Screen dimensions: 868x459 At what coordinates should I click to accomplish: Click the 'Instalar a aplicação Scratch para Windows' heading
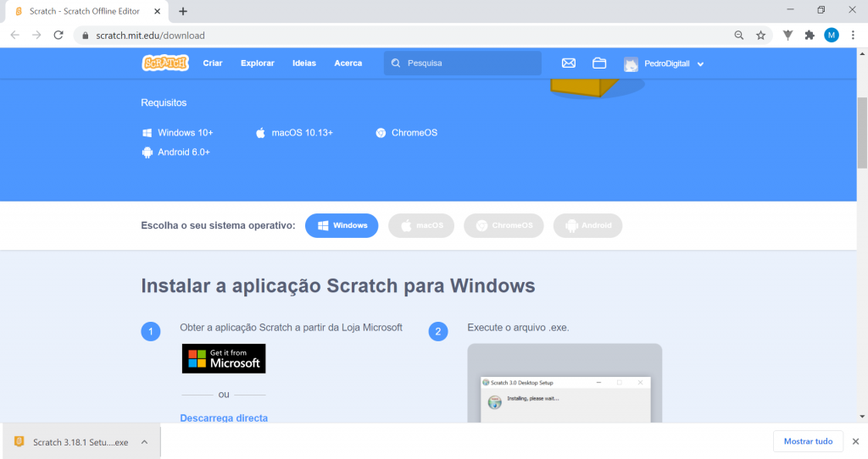(338, 286)
